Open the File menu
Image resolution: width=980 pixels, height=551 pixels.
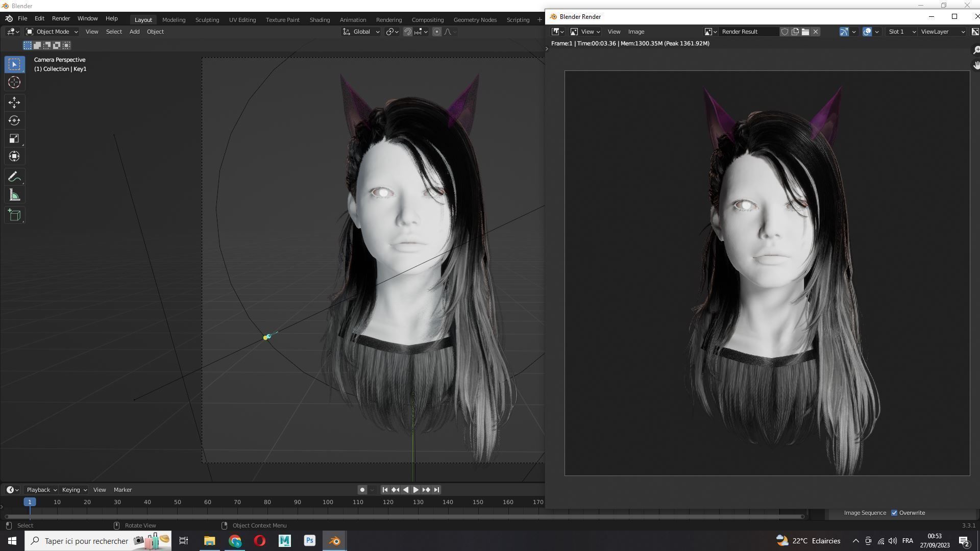pyautogui.click(x=22, y=18)
